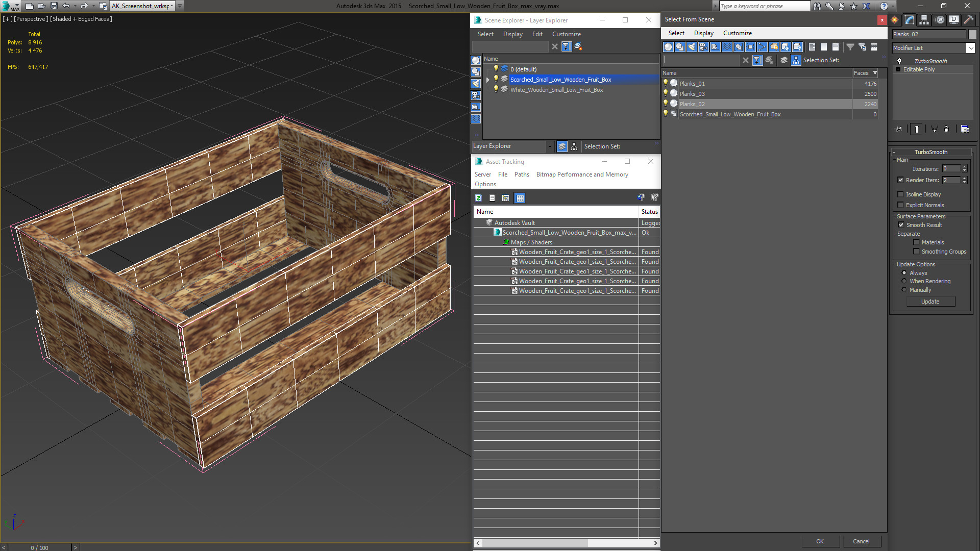The width and height of the screenshot is (980, 551).
Task: Open the Modifier List dropdown
Action: pos(970,48)
